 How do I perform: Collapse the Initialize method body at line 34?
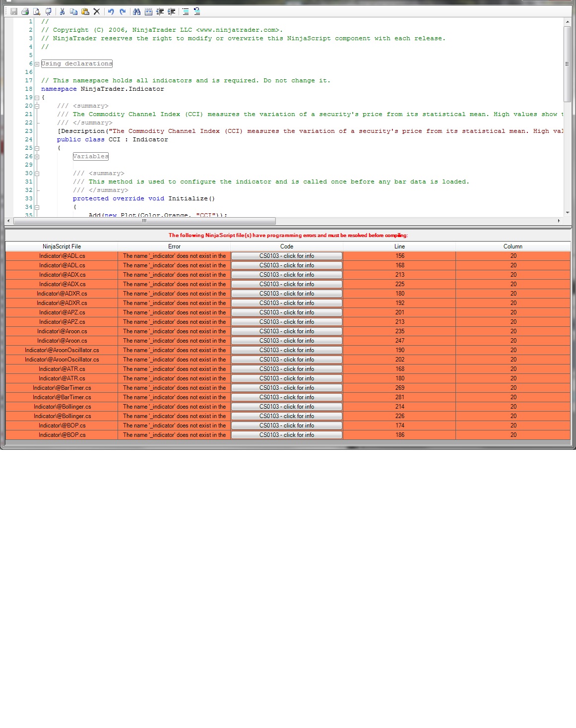click(x=37, y=207)
